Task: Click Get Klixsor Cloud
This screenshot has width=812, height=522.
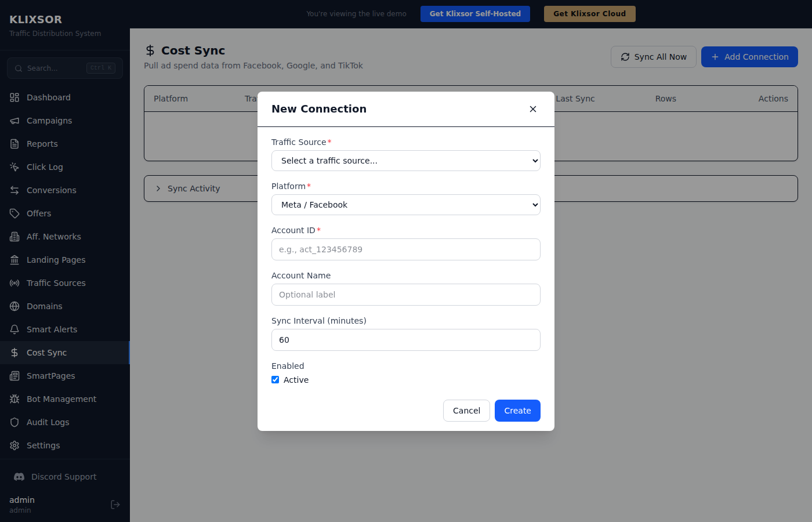Action: pos(589,13)
